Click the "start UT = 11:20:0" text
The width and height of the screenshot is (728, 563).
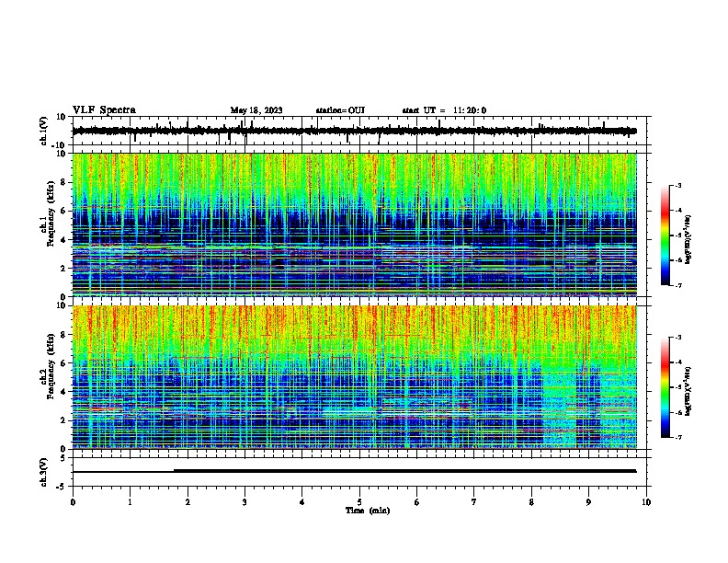click(444, 110)
